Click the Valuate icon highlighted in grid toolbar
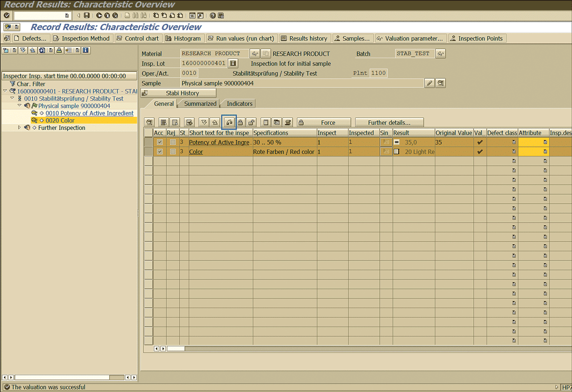 [x=229, y=122]
